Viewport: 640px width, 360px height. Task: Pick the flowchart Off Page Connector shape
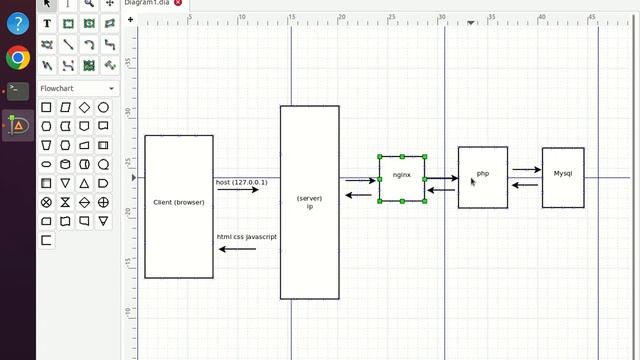coord(84,126)
